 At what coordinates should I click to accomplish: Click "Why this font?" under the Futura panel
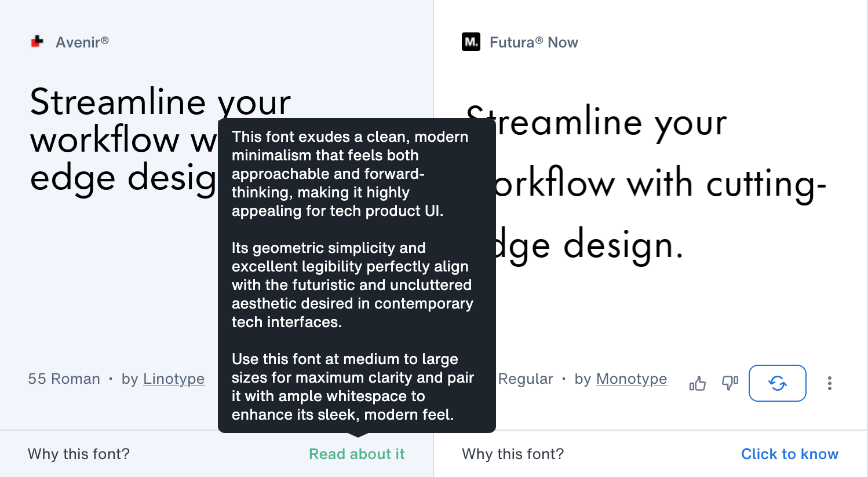click(512, 454)
